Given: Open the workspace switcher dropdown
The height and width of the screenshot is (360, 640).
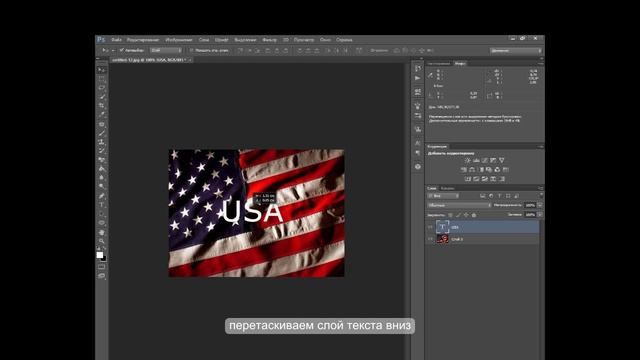Looking at the screenshot, I should (516, 51).
